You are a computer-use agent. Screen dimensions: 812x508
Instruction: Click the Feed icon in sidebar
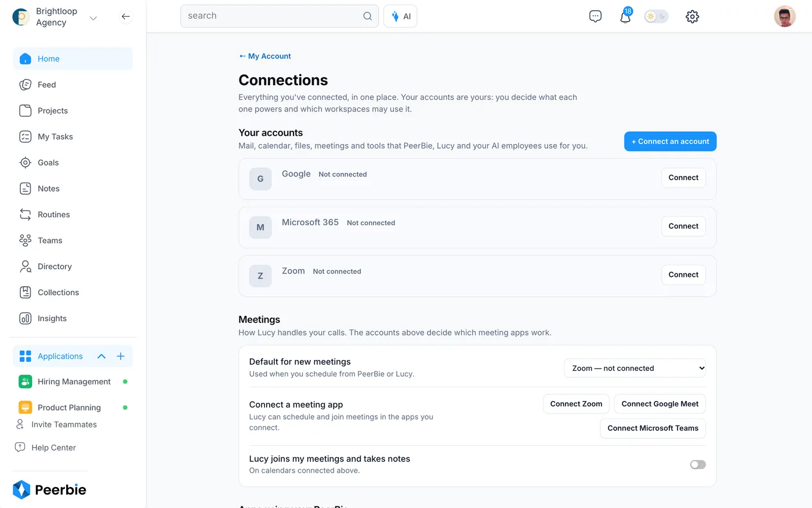click(25, 85)
